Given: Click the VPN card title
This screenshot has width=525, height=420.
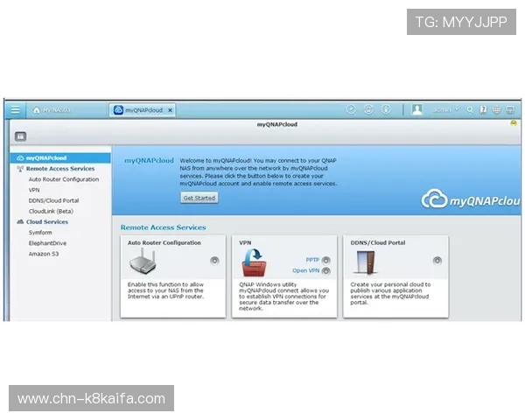Looking at the screenshot, I should click(x=245, y=243).
